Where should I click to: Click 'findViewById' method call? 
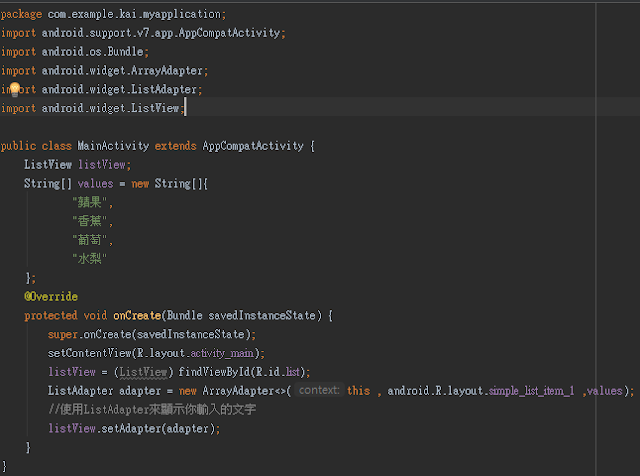tap(214, 372)
